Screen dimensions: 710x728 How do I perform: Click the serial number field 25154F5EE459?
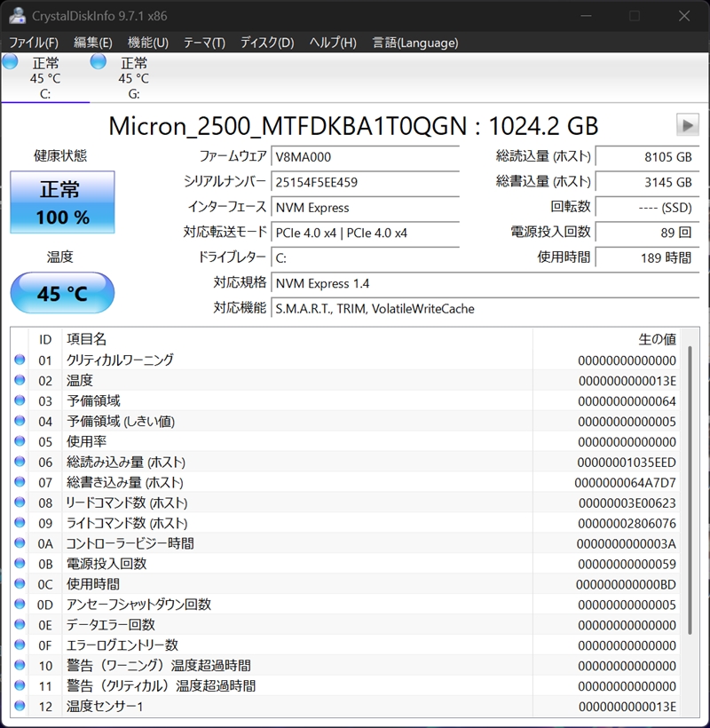click(366, 182)
